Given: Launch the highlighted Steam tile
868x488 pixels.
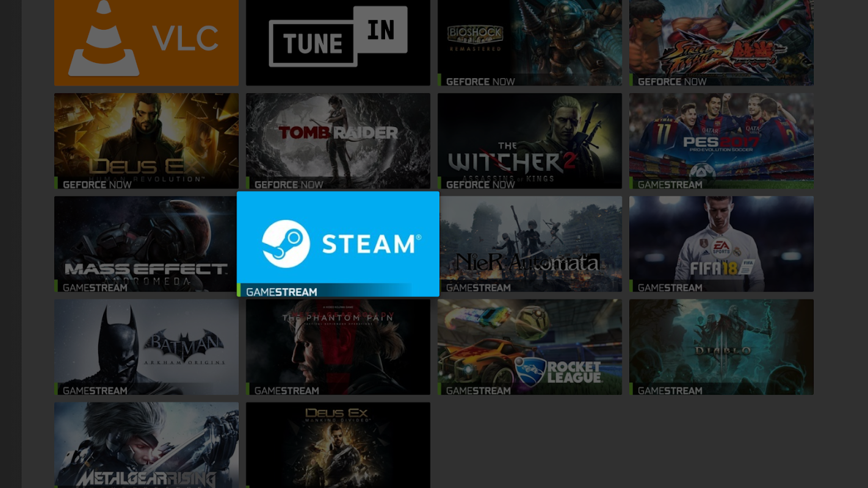Looking at the screenshot, I should pyautogui.click(x=338, y=244).
